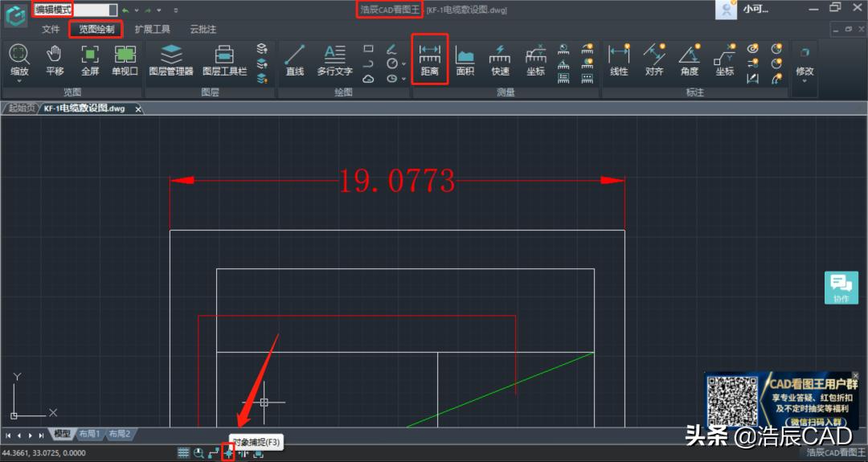Switch to 览图绘制 ribbon tab
Image resolution: width=868 pixels, height=462 pixels.
(96, 29)
